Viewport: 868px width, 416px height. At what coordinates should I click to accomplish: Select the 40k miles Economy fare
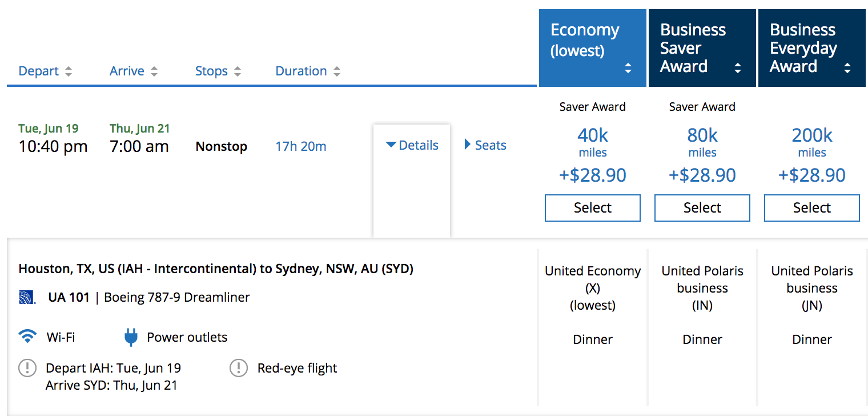[x=593, y=208]
